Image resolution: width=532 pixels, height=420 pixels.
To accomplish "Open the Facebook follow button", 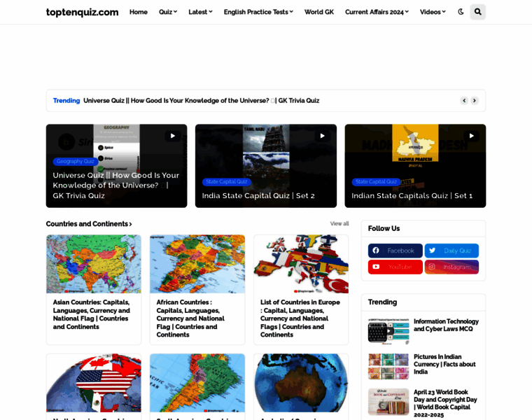I will (395, 251).
